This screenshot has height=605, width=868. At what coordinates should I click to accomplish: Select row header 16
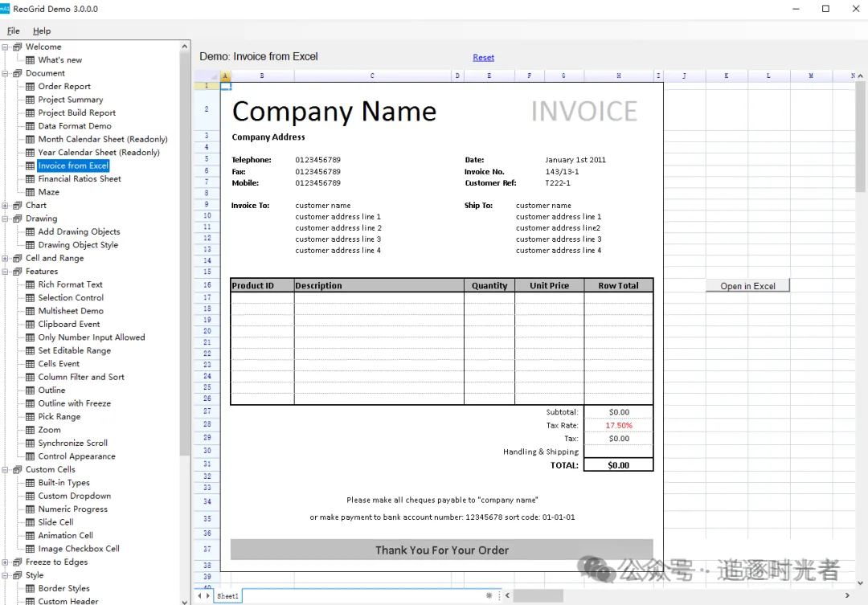tap(207, 284)
